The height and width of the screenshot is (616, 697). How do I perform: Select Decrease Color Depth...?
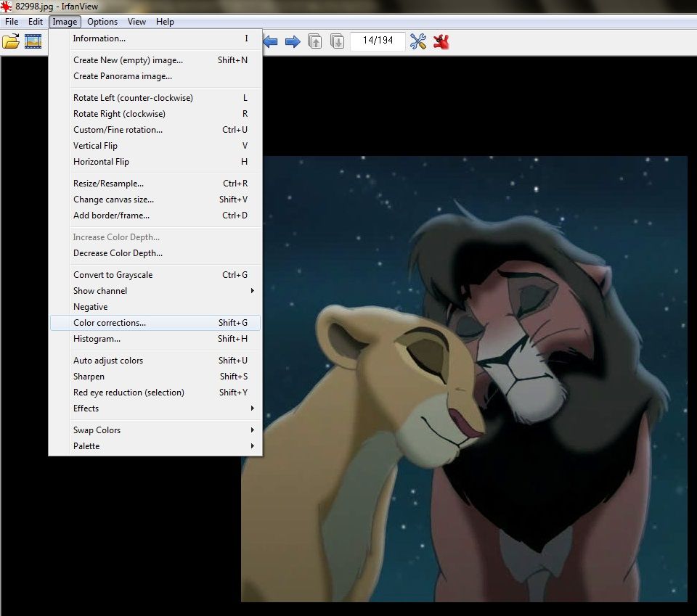click(x=155, y=254)
